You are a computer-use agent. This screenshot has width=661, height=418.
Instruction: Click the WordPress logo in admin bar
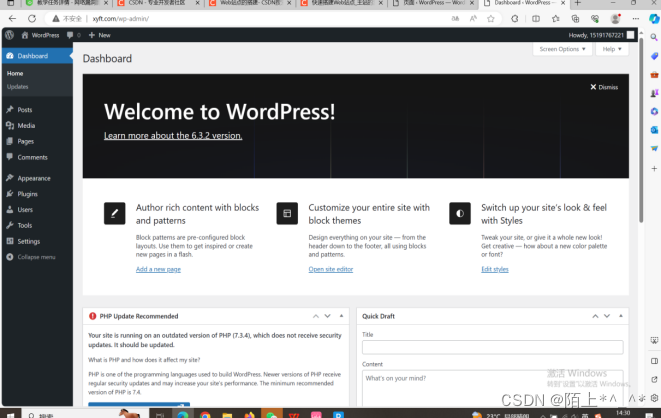10,35
